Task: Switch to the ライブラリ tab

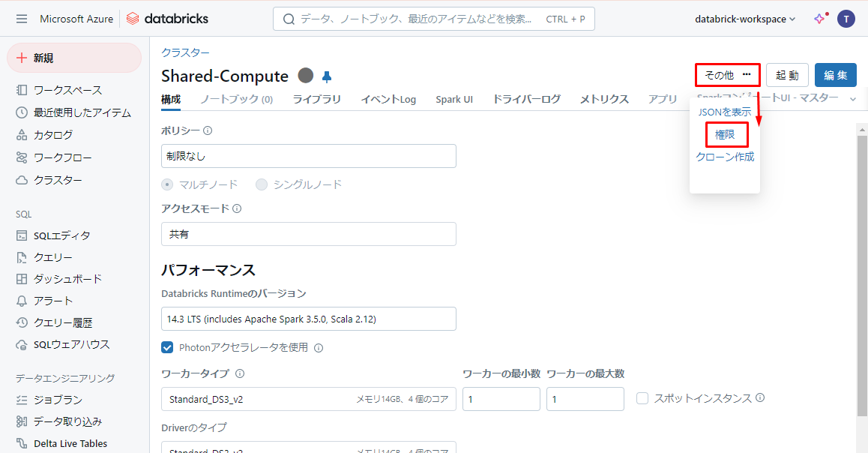Action: [316, 99]
